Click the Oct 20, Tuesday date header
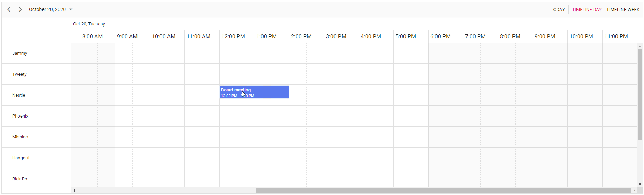This screenshot has width=644, height=195. click(89, 24)
